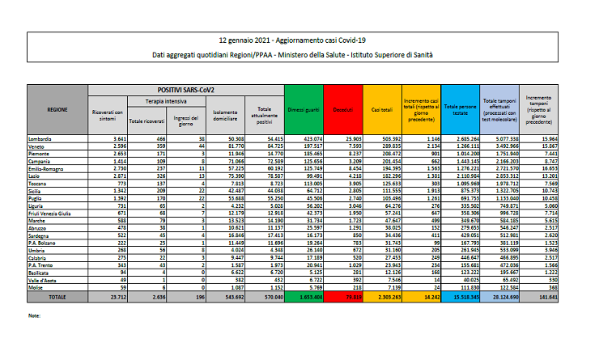
Task: Click the document title with date 12 gennaio 2021
Action: [x=299, y=39]
